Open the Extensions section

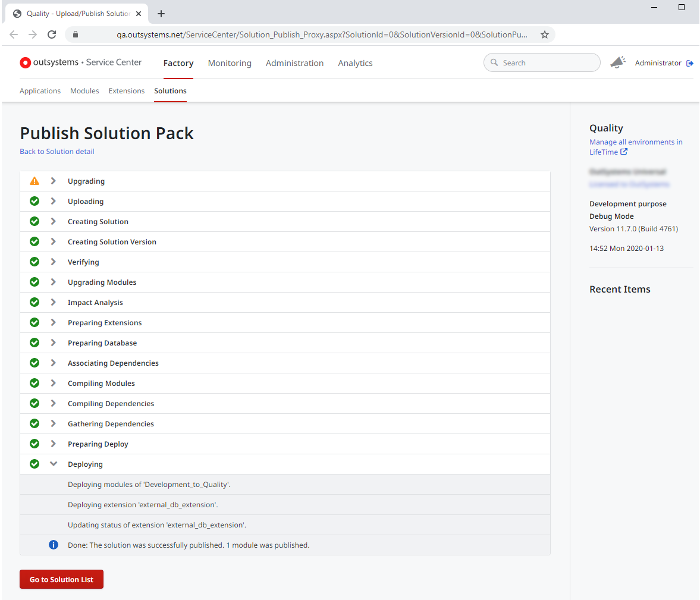(126, 90)
